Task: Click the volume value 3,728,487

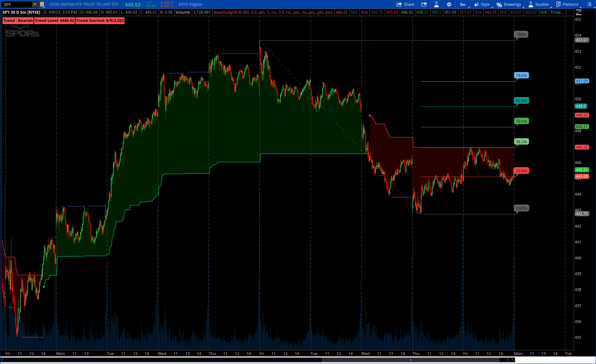Action: pyautogui.click(x=202, y=12)
